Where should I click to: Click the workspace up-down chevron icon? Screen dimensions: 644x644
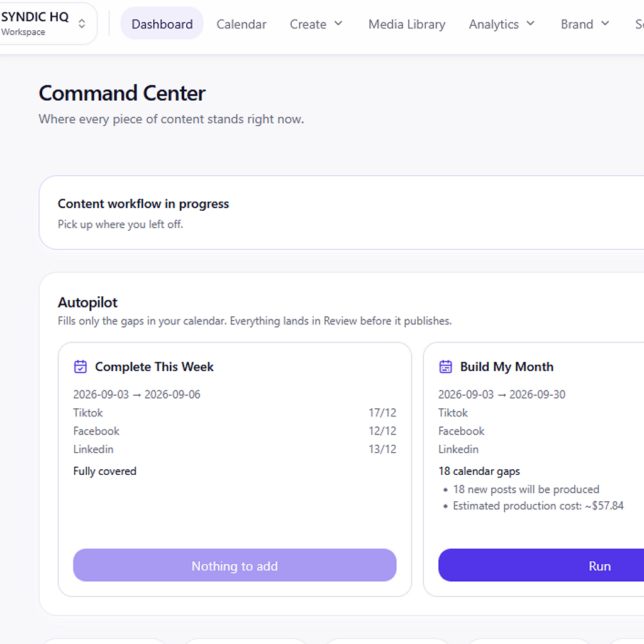pyautogui.click(x=82, y=23)
